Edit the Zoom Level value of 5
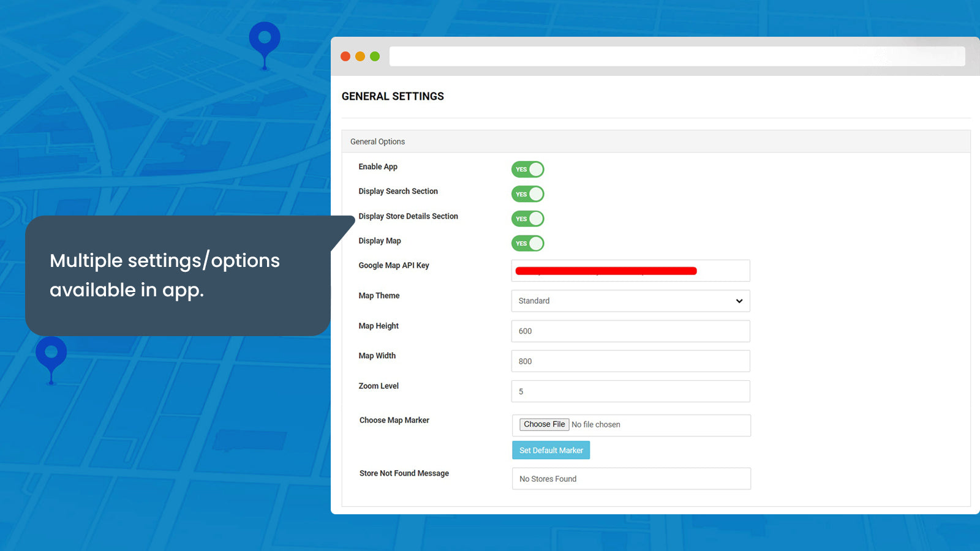Screen dimensions: 980x551 click(x=630, y=391)
